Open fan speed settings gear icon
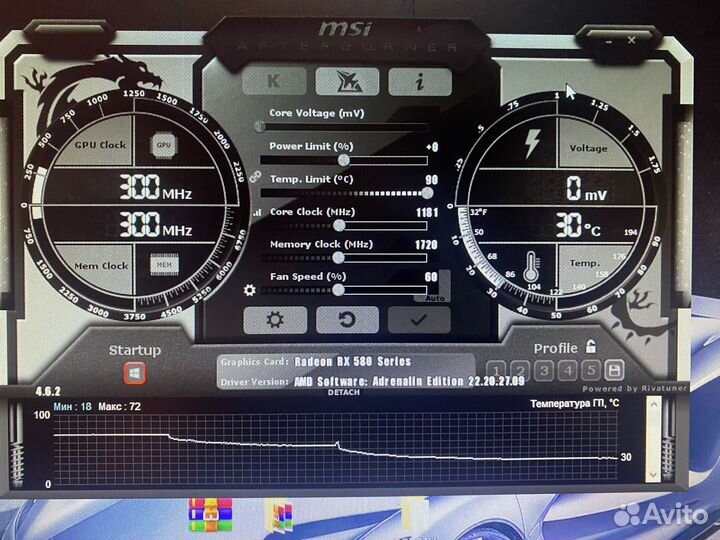720x540 pixels. coord(249,290)
